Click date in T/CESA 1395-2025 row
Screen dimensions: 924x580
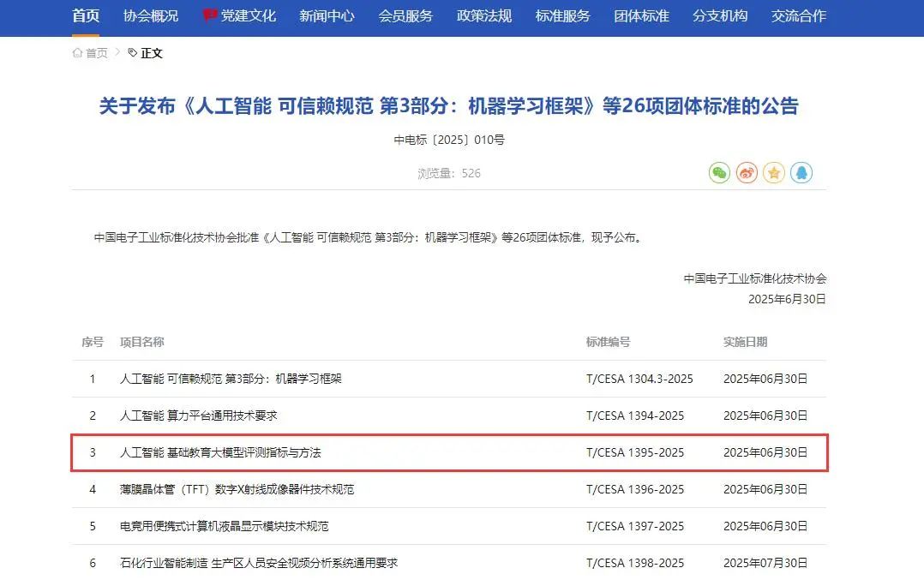coord(765,452)
